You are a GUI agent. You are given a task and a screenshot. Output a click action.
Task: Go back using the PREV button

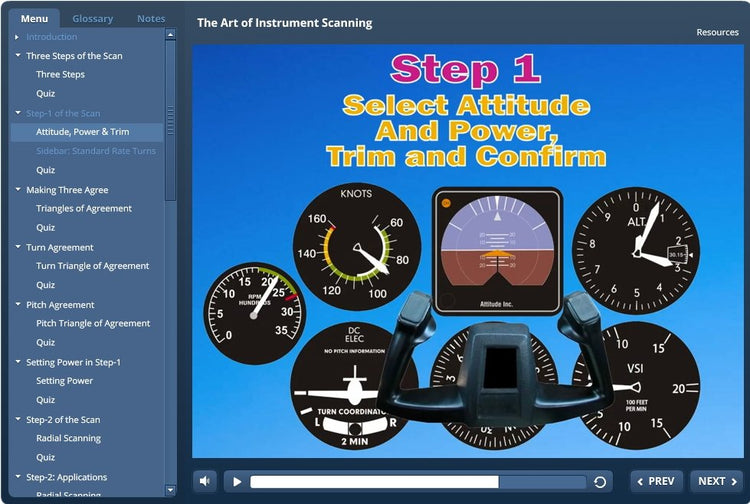pos(657,481)
